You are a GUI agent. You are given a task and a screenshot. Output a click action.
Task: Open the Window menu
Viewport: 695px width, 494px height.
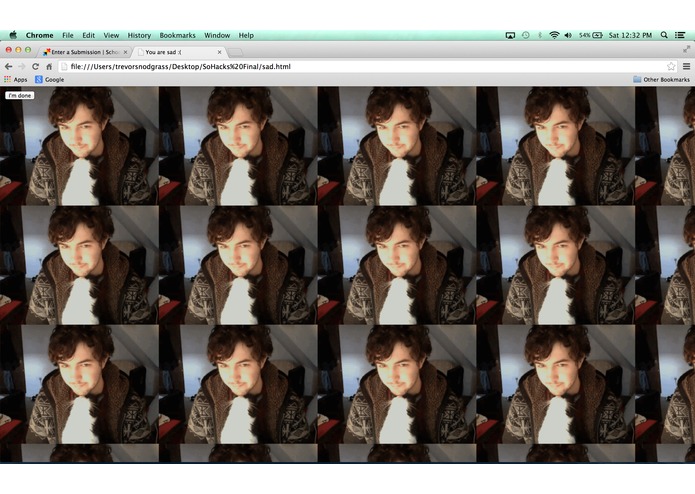[x=217, y=35]
